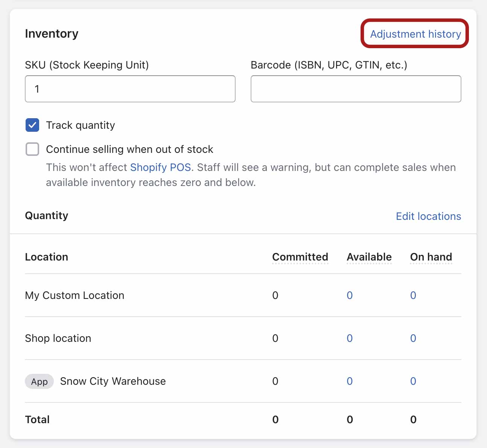Click the Track quantity label text
The height and width of the screenshot is (448, 487).
[81, 125]
